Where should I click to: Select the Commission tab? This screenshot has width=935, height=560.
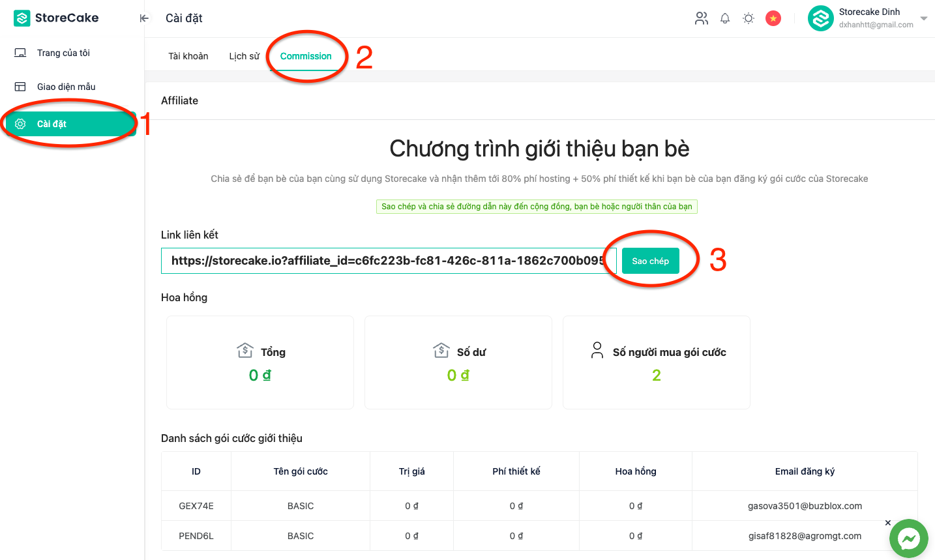tap(306, 56)
